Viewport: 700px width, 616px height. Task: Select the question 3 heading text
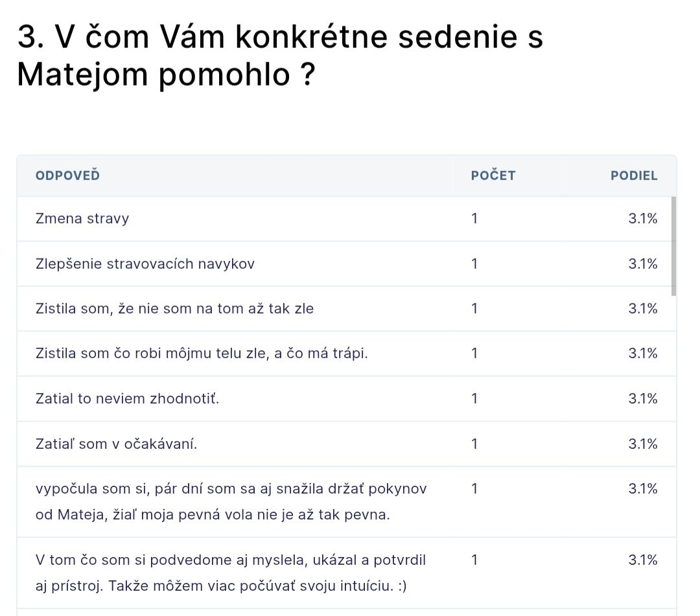[279, 56]
